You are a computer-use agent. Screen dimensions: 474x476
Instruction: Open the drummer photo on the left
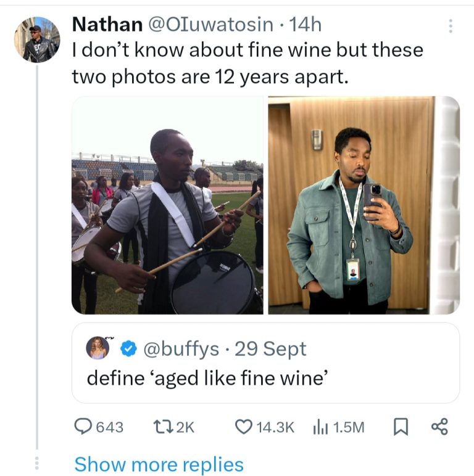[x=167, y=205]
